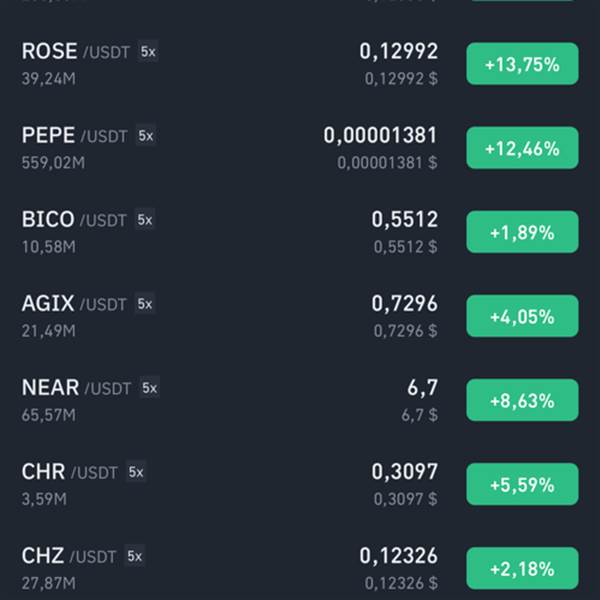This screenshot has height=600, width=600.
Task: Tap the 5x badge next to CHR
Action: [136, 472]
